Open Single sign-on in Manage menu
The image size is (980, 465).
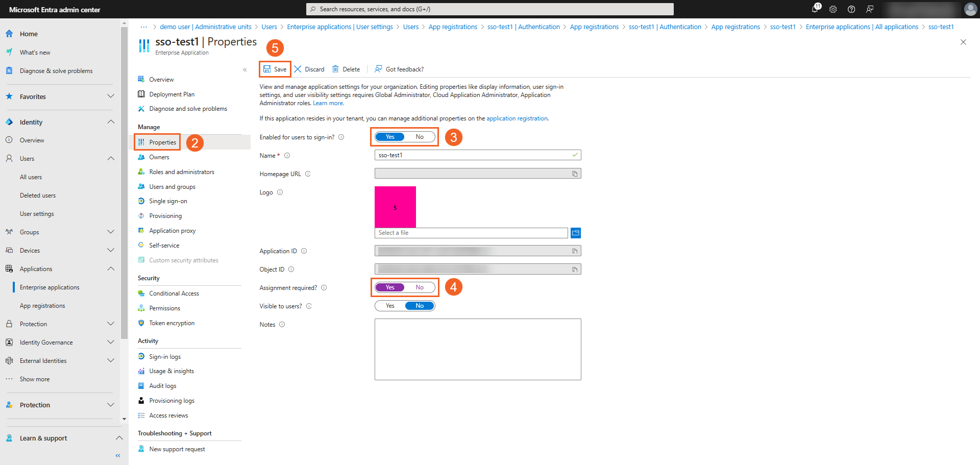tap(168, 201)
